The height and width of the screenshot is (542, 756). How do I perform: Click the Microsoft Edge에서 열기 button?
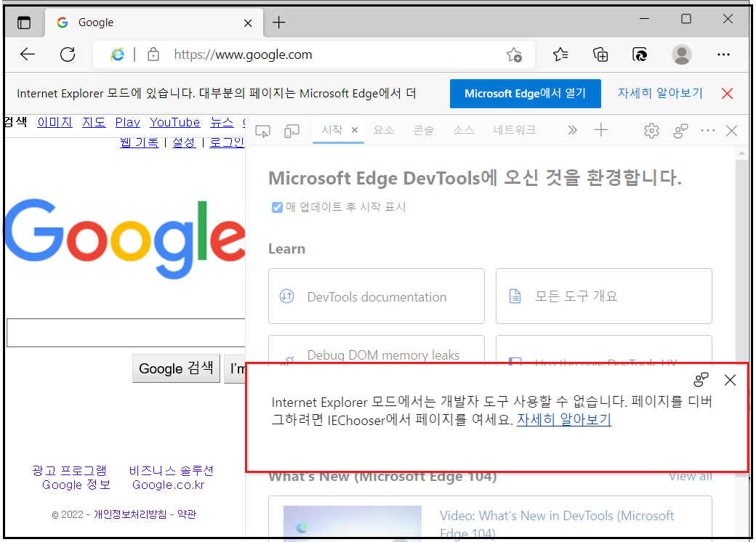(x=525, y=94)
